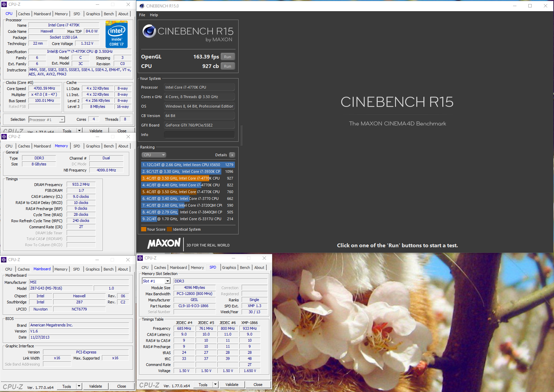Run the OpenGL benchmark
This screenshot has height=392, width=554.
[228, 57]
